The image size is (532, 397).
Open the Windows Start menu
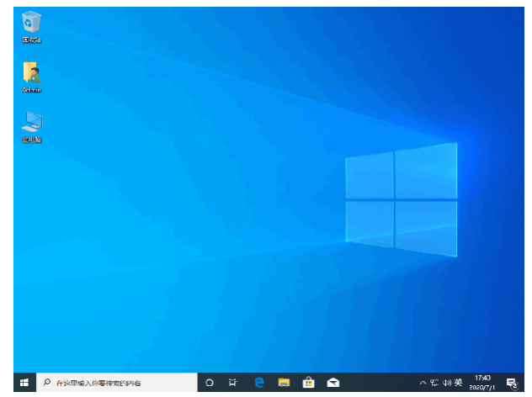(24, 383)
